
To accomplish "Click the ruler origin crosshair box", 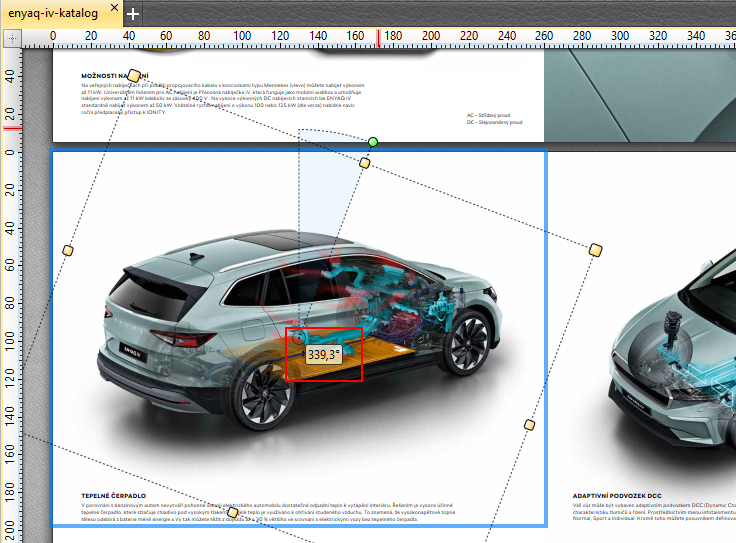I will (x=12, y=38).
